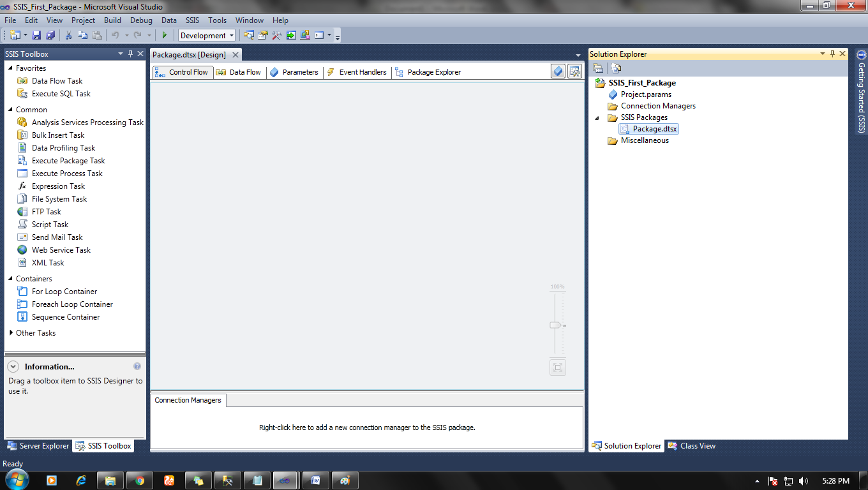The image size is (868, 490).
Task: Click the Solution Explorer toolbar icon
Action: pos(248,35)
